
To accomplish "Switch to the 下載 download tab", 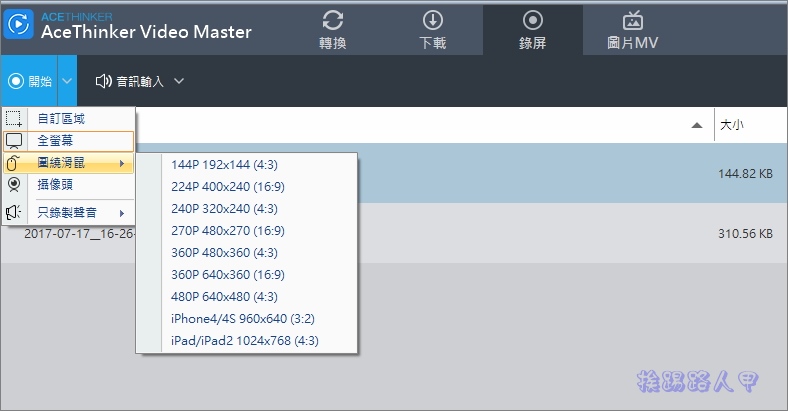I will coord(433,30).
